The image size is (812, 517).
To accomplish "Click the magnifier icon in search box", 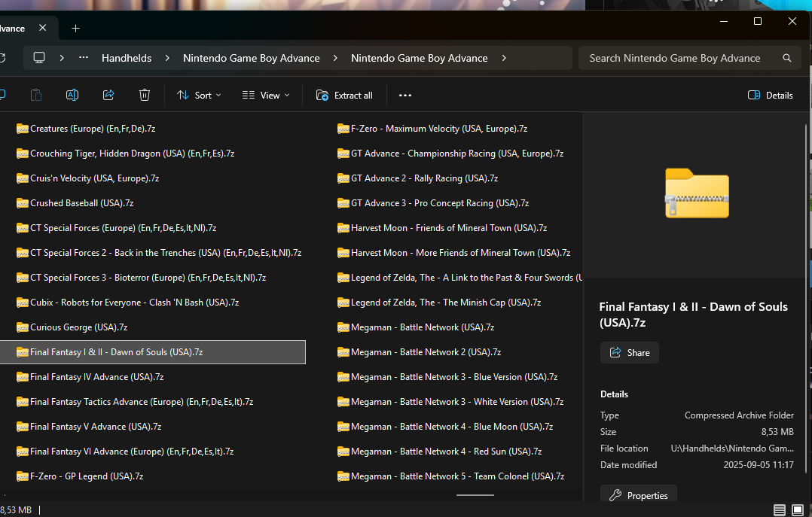I will coord(787,58).
